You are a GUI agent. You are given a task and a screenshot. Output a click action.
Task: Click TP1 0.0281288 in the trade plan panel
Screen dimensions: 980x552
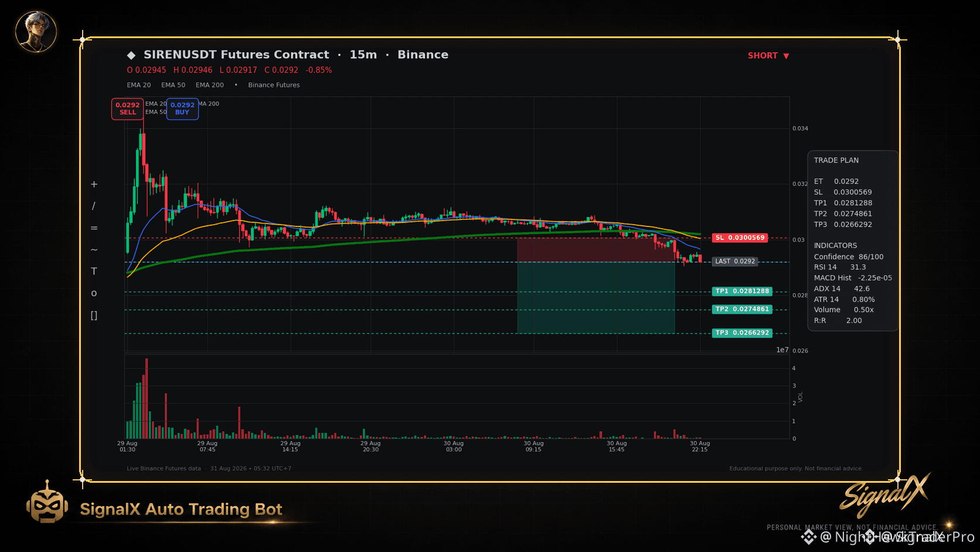pos(843,203)
